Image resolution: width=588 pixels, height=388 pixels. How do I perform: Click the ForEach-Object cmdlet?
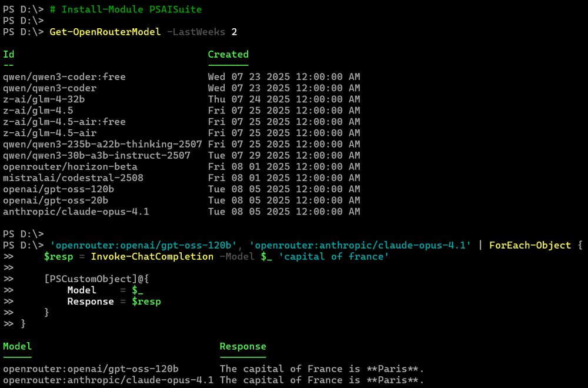pyautogui.click(x=530, y=246)
